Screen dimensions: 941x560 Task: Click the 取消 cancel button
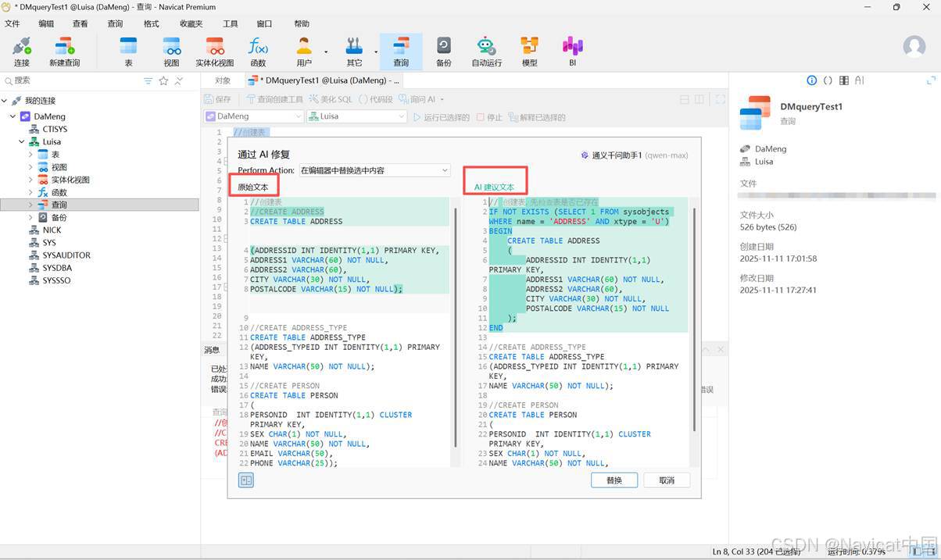point(667,480)
